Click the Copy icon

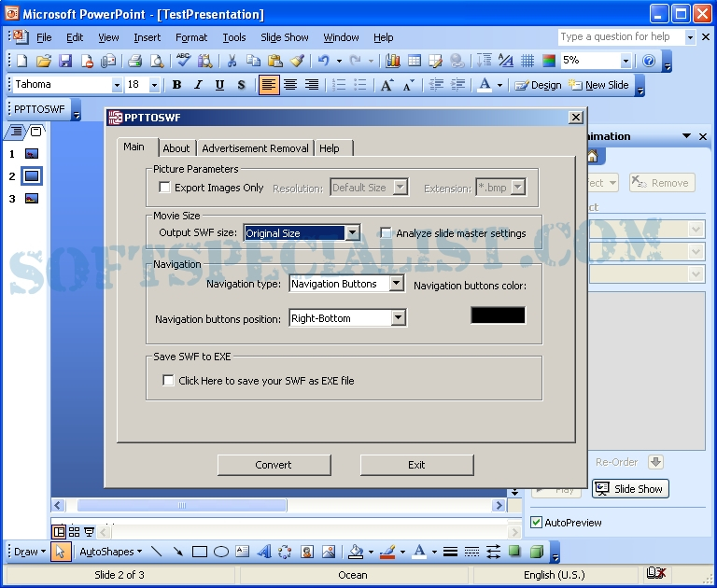[x=253, y=61]
